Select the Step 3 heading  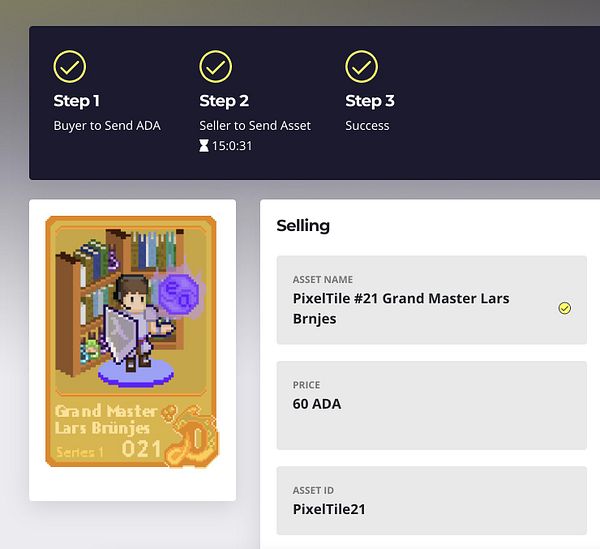[370, 101]
